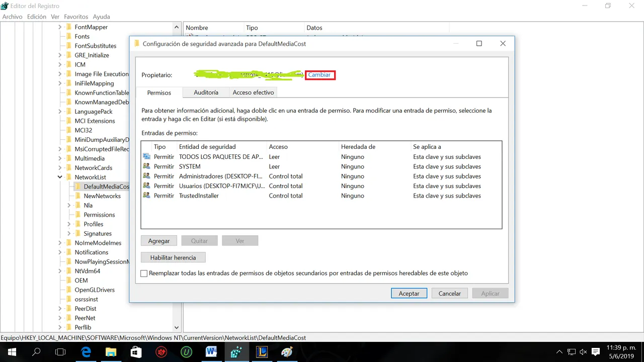
Task: Select the DefaultMediaCost key in tree
Action: pyautogui.click(x=106, y=187)
